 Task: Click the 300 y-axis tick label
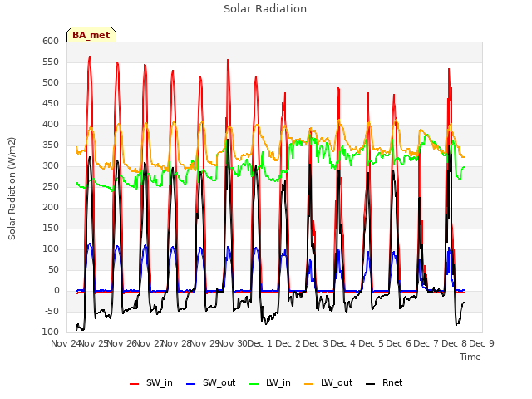click(x=51, y=166)
